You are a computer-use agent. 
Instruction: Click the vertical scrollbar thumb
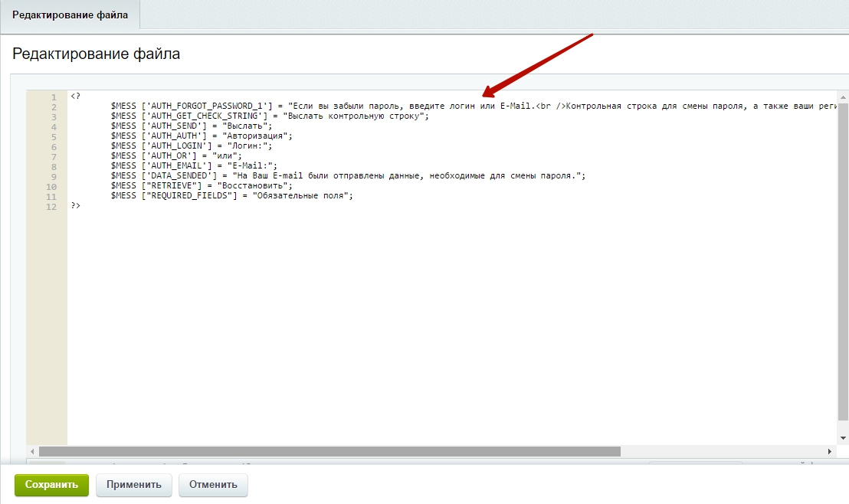point(843,260)
